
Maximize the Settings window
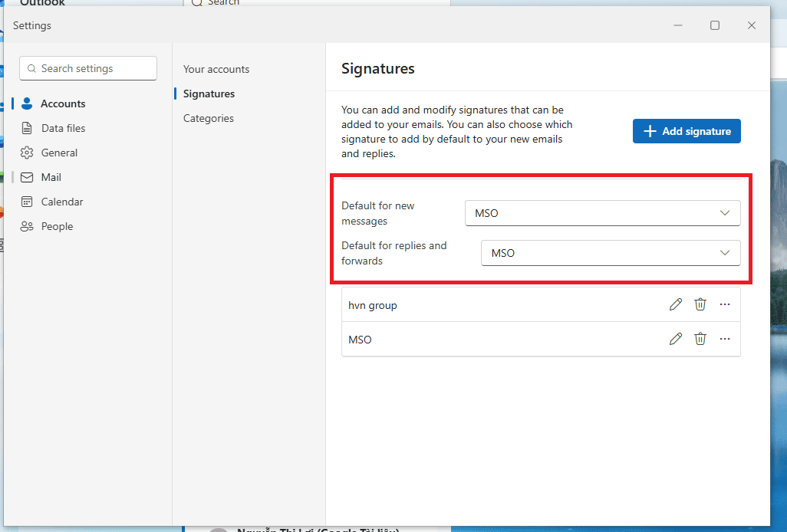point(715,25)
